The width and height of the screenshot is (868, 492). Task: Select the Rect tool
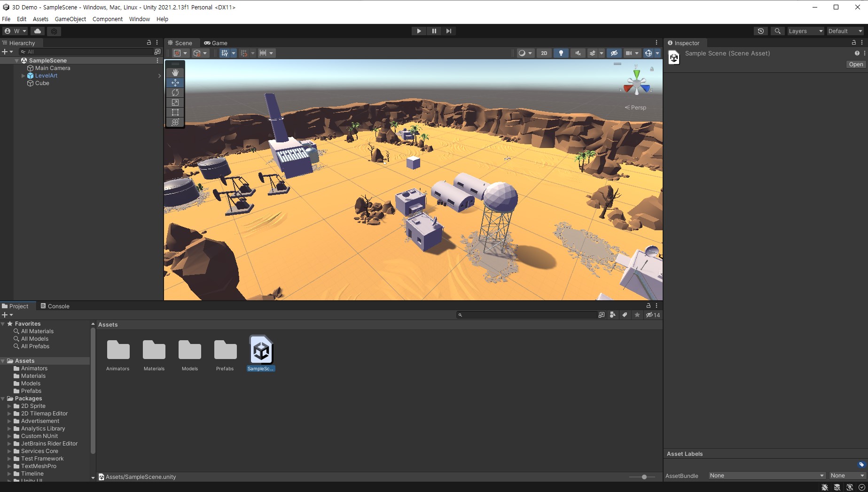(x=175, y=112)
